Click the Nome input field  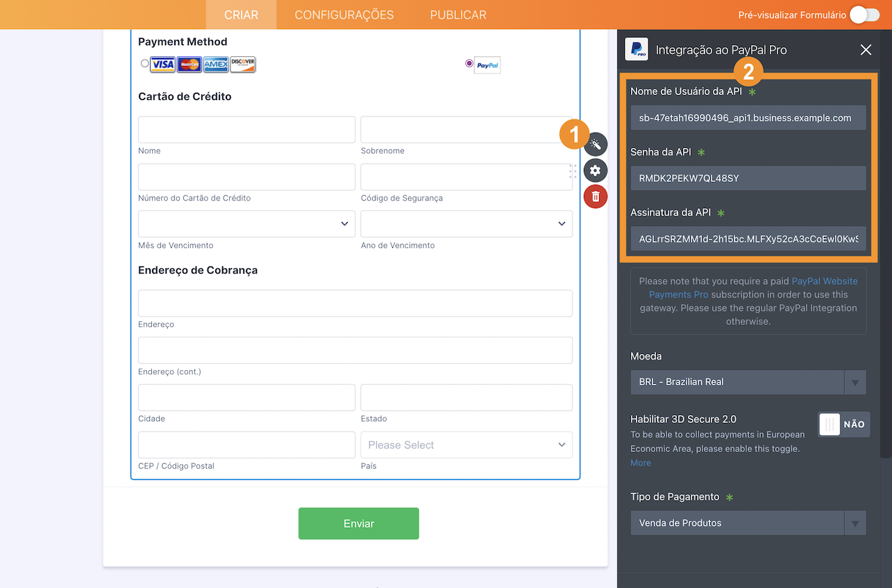tap(246, 129)
